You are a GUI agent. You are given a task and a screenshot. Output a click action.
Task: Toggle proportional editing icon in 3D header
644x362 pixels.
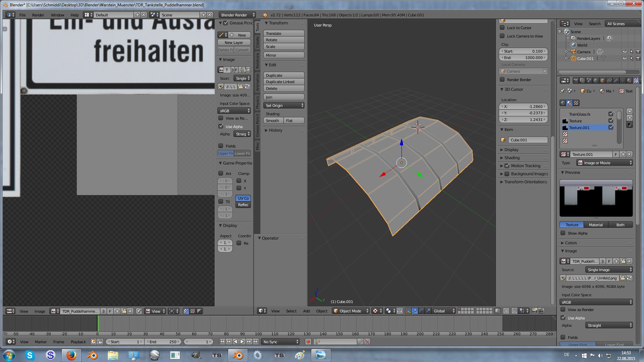pyautogui.click(x=506, y=311)
